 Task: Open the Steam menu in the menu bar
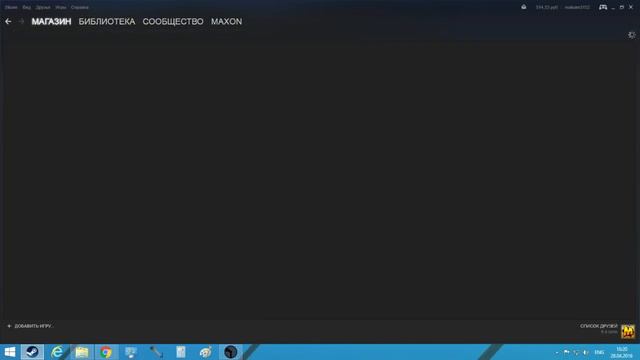click(11, 7)
